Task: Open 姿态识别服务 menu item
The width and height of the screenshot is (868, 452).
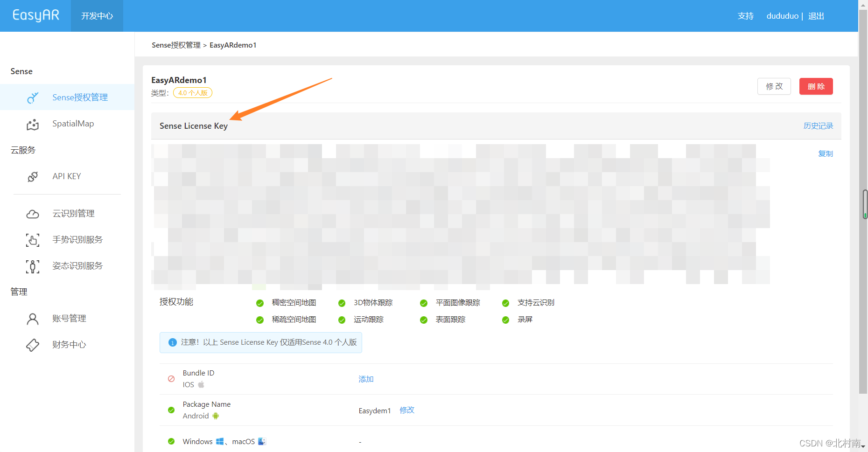Action: click(77, 266)
